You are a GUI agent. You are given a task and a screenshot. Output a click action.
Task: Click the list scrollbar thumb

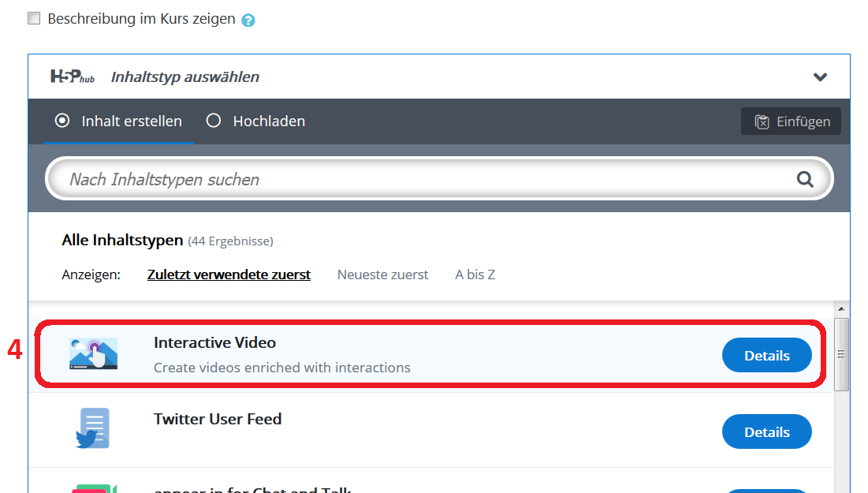click(x=841, y=354)
